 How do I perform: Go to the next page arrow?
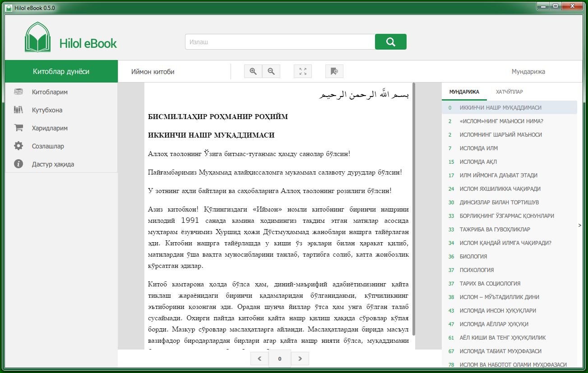[x=300, y=359]
